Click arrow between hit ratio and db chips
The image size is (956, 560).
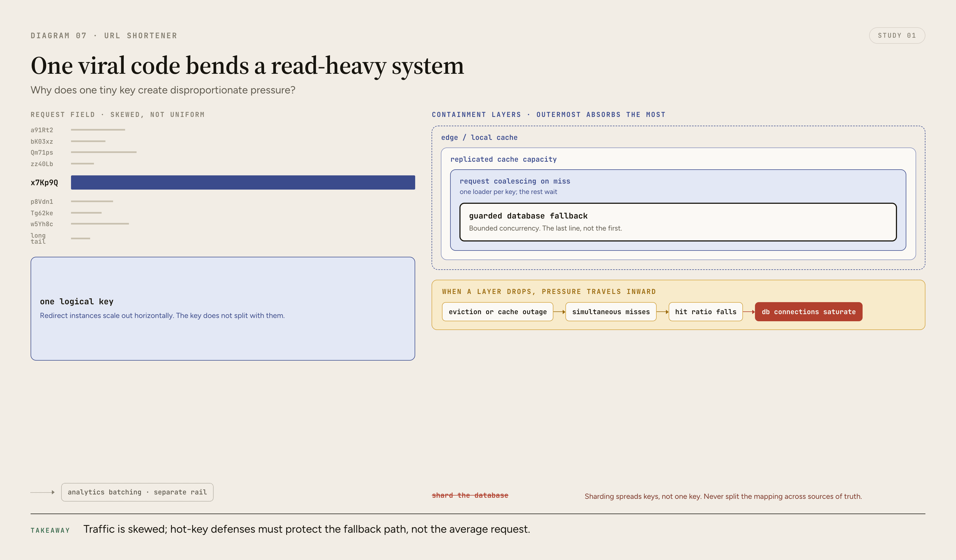(749, 312)
